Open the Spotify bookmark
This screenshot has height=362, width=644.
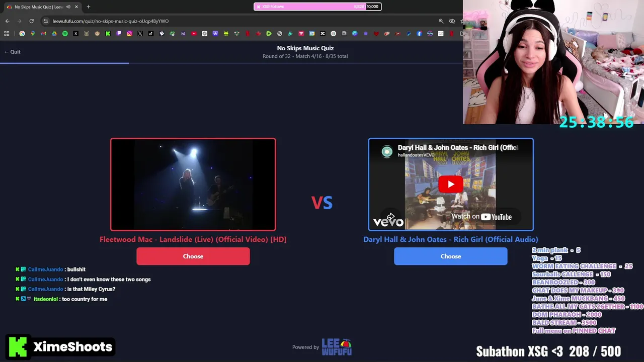65,34
